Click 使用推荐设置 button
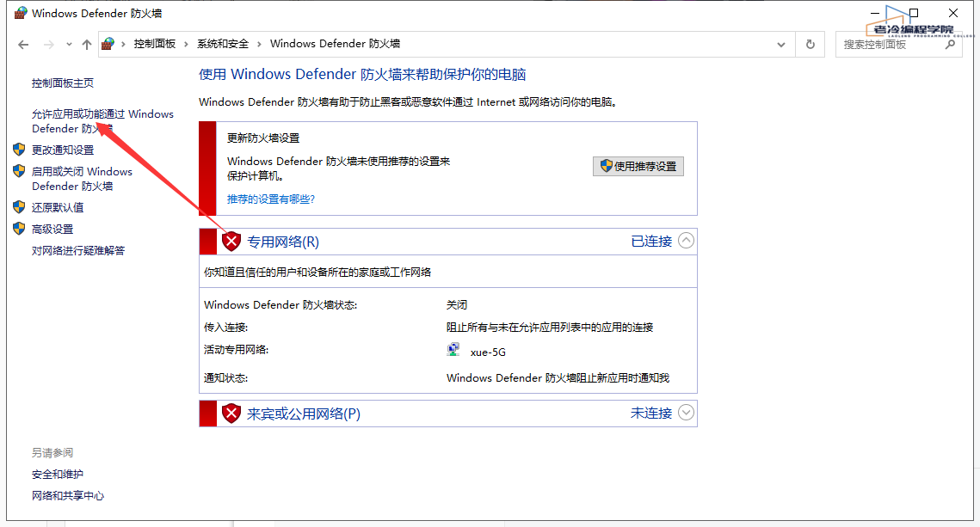This screenshot has width=980, height=527. coord(638,166)
